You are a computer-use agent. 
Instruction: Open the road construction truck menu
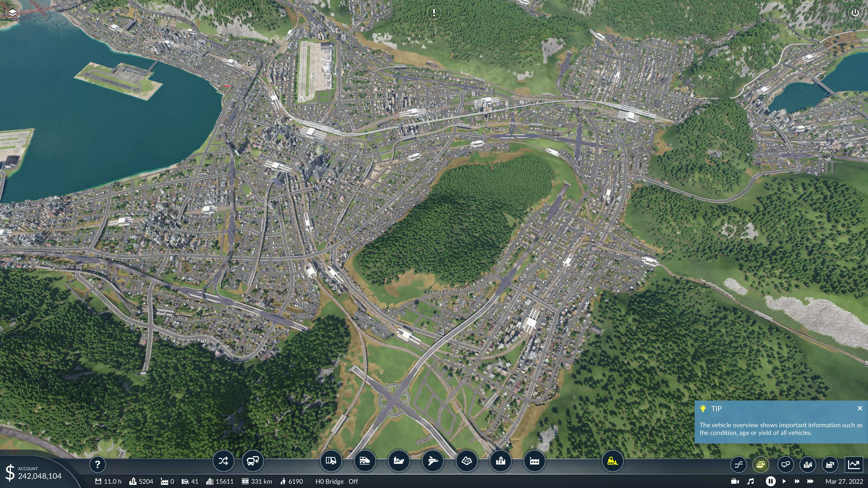330,461
